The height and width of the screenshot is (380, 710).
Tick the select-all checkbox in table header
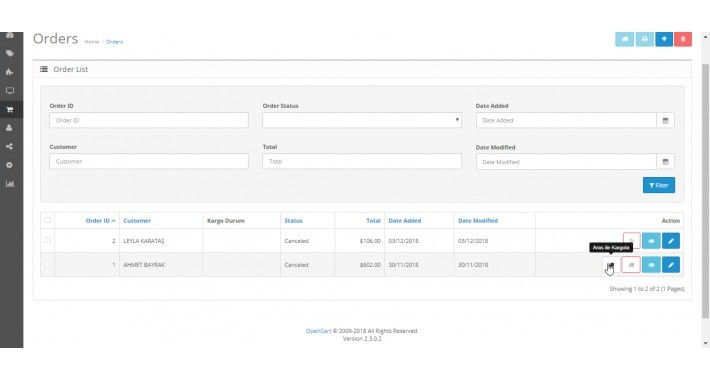pos(48,220)
